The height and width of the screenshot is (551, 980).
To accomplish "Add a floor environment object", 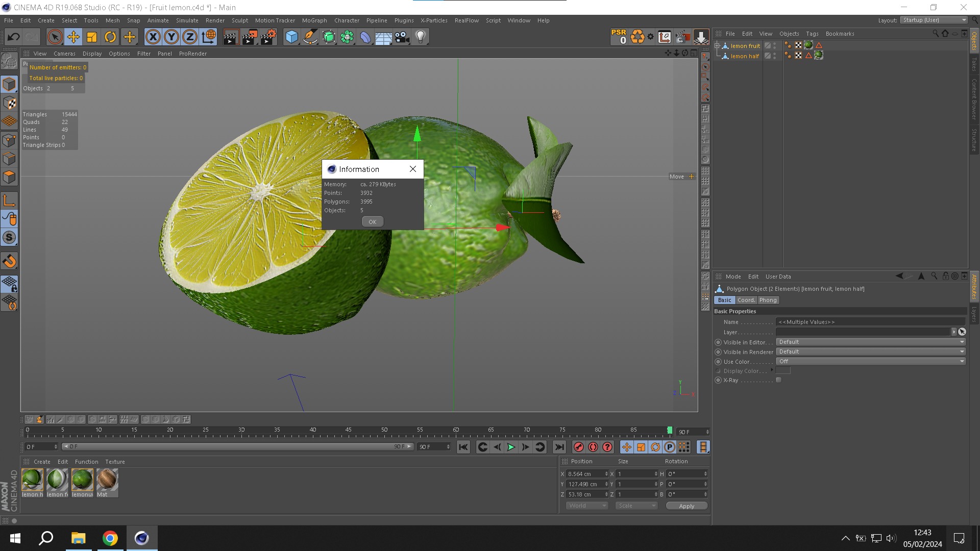I will pyautogui.click(x=384, y=37).
